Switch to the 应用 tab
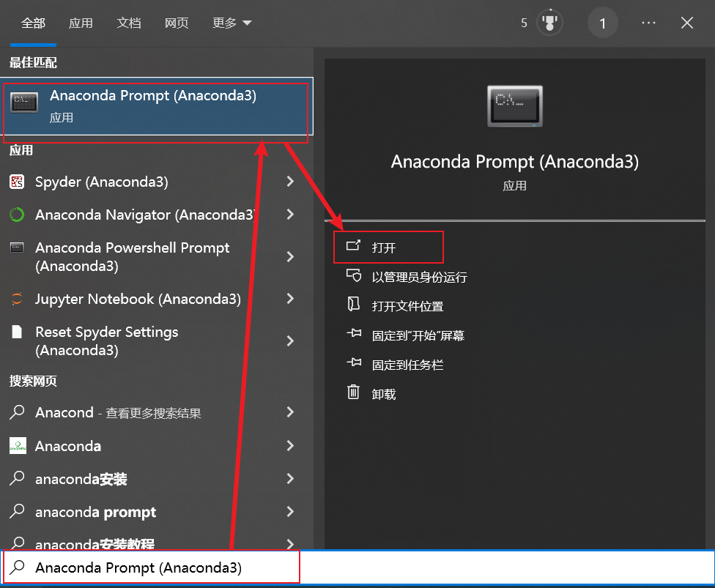 [81, 23]
